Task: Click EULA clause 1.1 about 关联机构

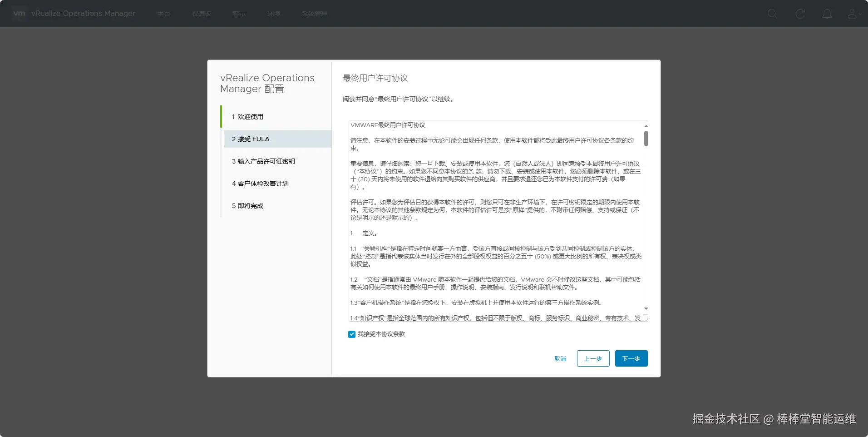Action: click(x=496, y=256)
